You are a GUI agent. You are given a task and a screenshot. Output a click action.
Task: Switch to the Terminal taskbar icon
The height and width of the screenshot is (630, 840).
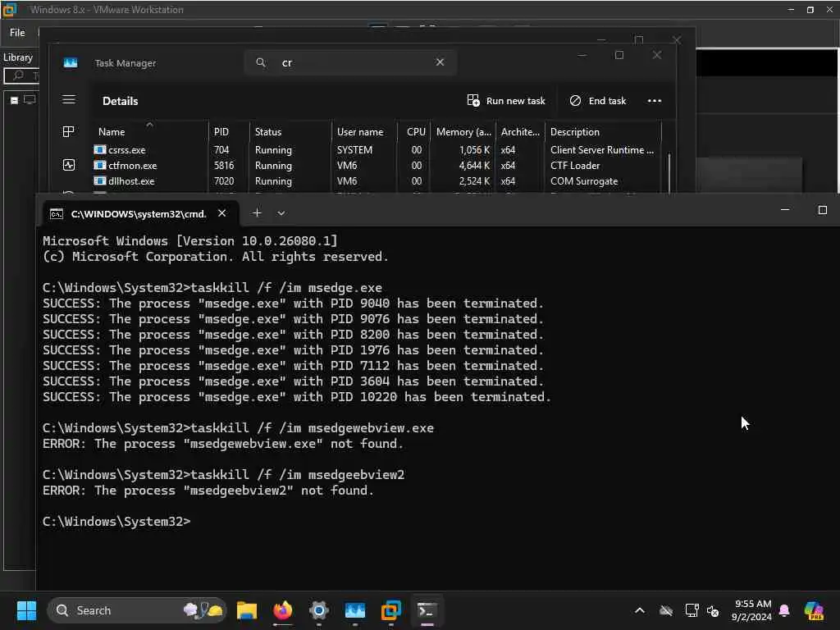(427, 610)
